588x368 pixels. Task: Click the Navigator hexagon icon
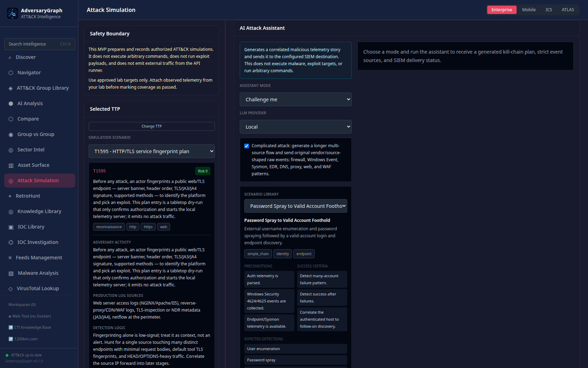(11, 73)
